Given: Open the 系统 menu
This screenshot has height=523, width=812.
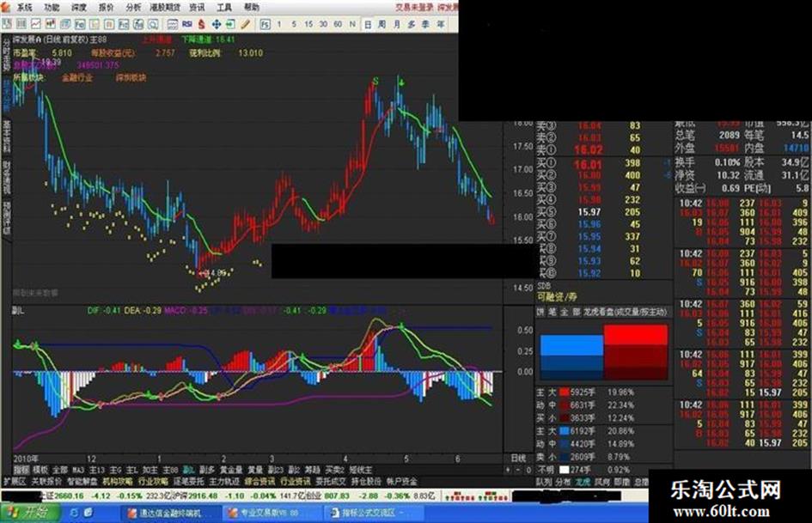Looking at the screenshot, I should 24,7.
